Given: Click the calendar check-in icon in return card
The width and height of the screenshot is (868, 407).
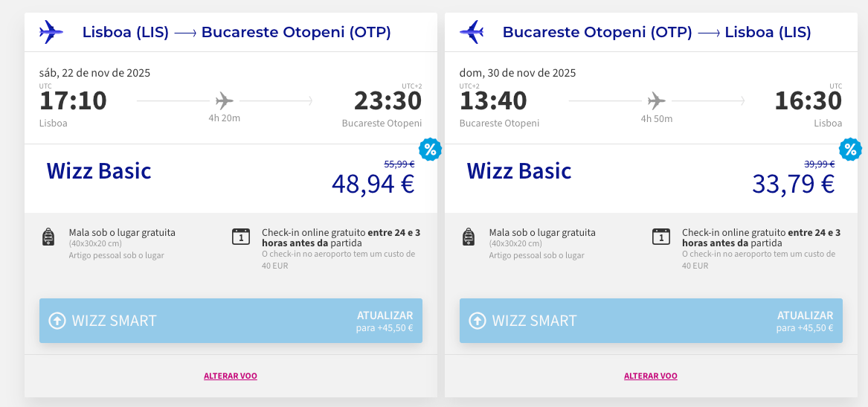Looking at the screenshot, I should tap(661, 237).
